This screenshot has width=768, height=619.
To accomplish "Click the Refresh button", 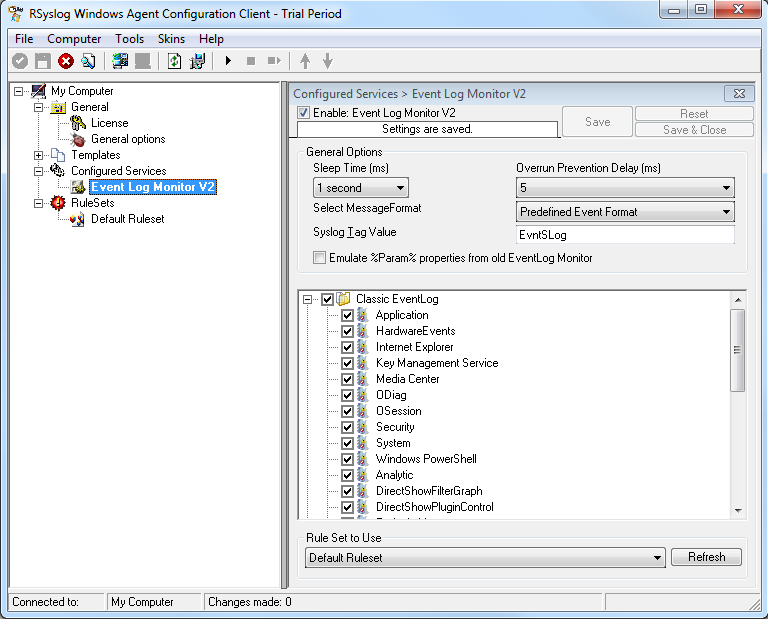I will pyautogui.click(x=706, y=557).
